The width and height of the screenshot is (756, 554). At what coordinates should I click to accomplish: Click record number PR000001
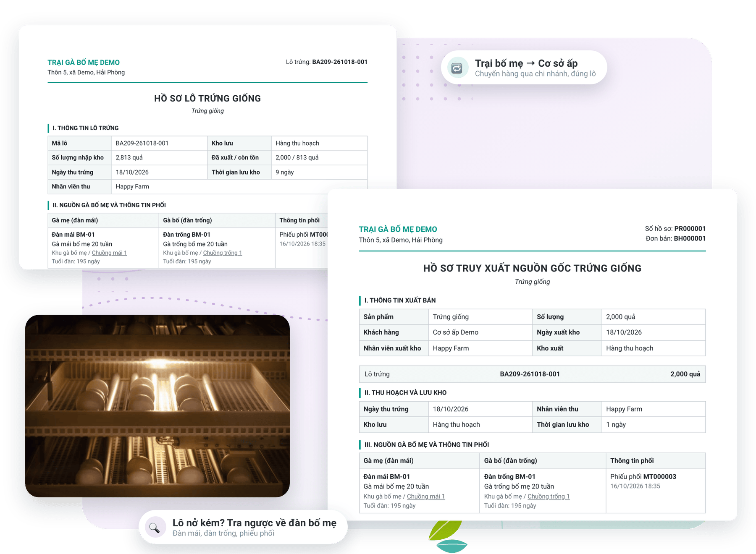point(690,228)
